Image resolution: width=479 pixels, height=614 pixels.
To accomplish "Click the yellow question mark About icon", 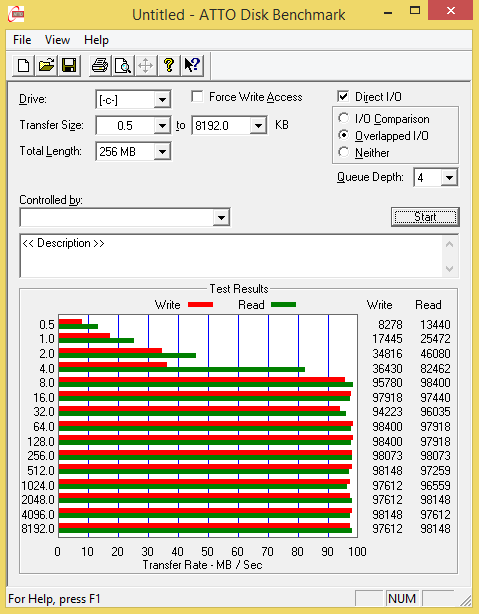I will (169, 65).
